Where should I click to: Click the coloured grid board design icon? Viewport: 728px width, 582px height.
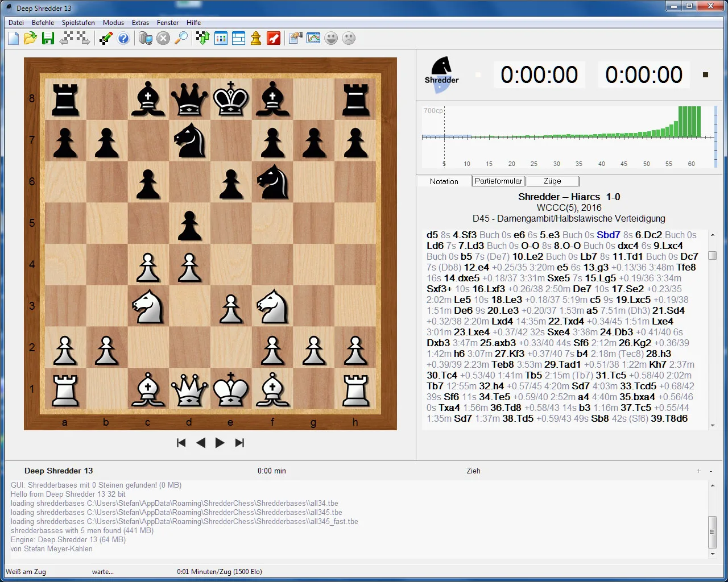tap(221, 38)
